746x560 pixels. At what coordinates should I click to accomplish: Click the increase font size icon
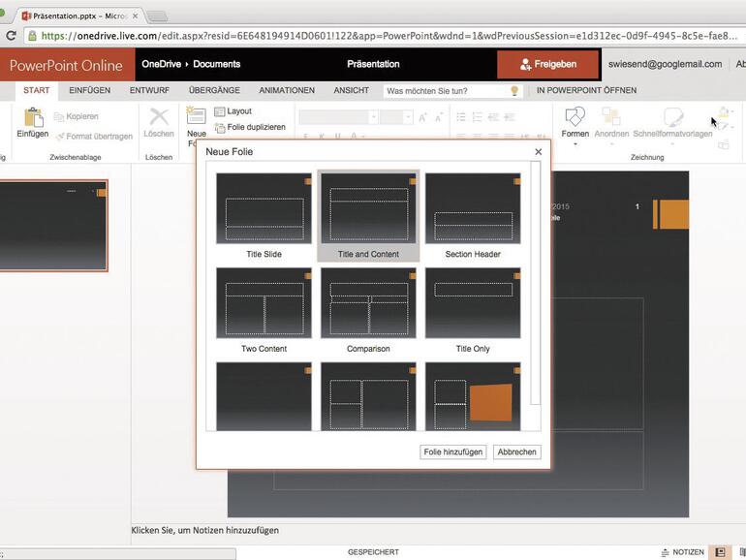422,117
